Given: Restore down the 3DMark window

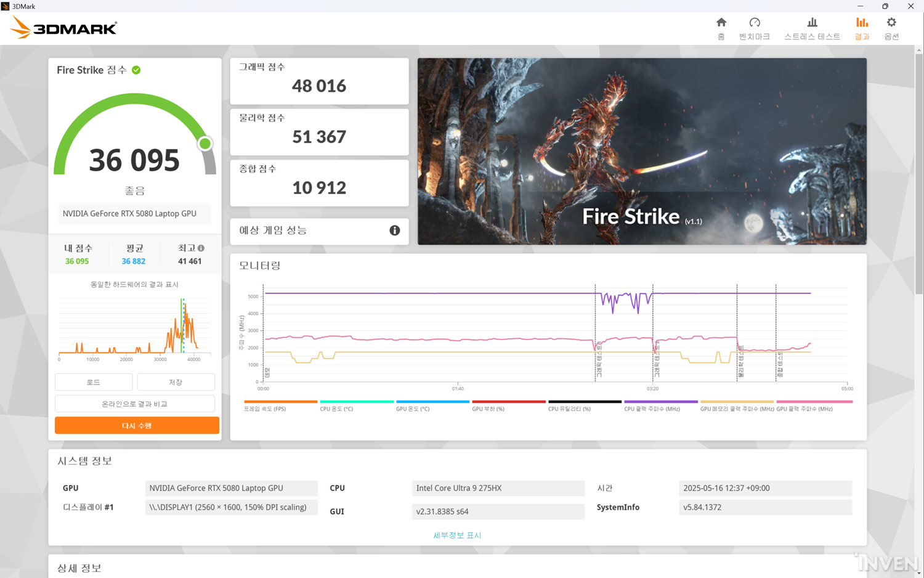Looking at the screenshot, I should click(885, 6).
